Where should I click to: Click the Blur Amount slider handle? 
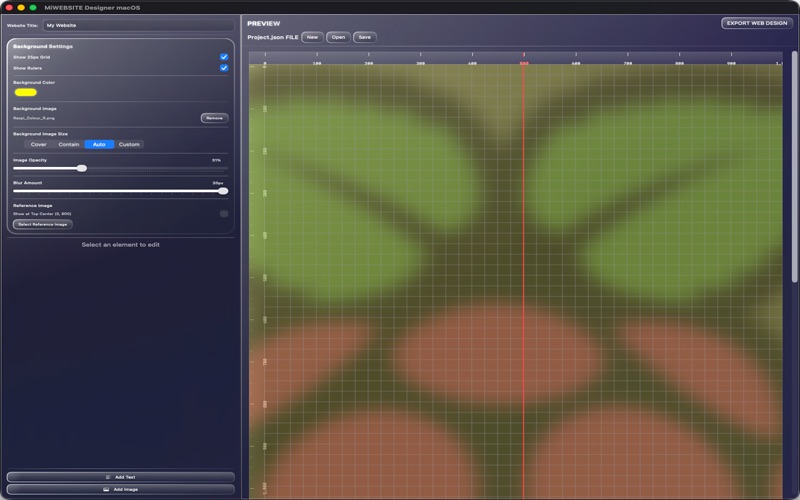click(x=223, y=191)
